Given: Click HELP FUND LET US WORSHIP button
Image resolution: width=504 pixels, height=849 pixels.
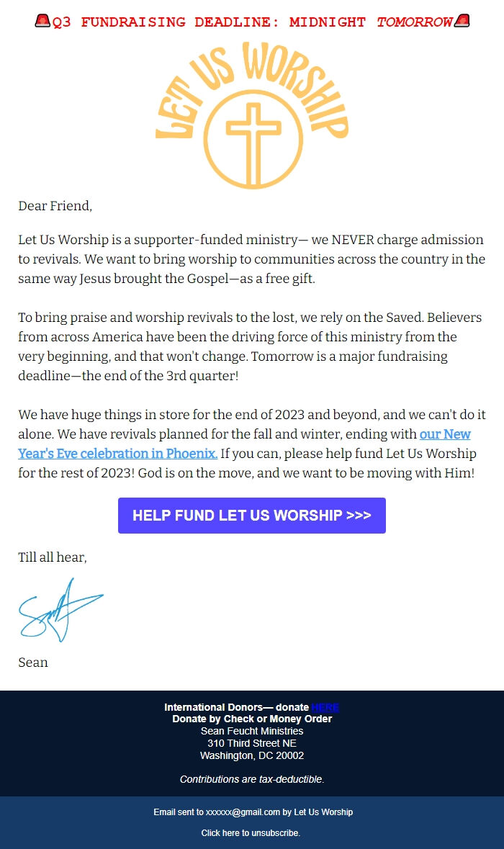Looking at the screenshot, I should point(251,515).
